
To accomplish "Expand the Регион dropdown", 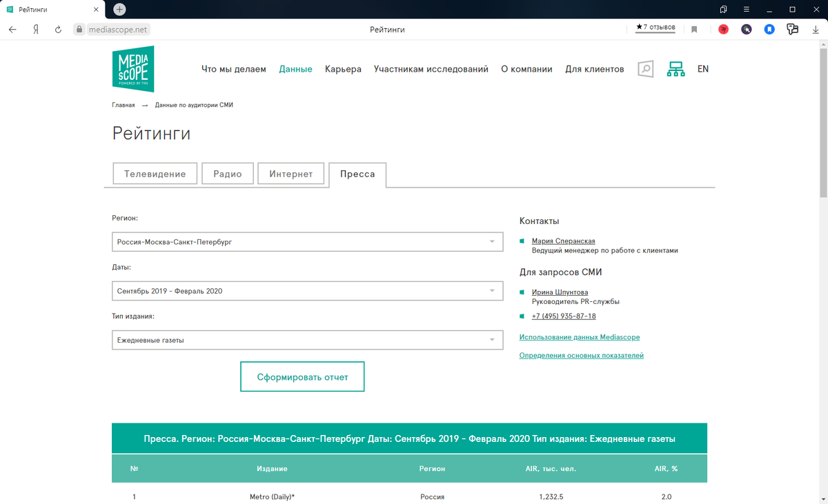I will 307,242.
